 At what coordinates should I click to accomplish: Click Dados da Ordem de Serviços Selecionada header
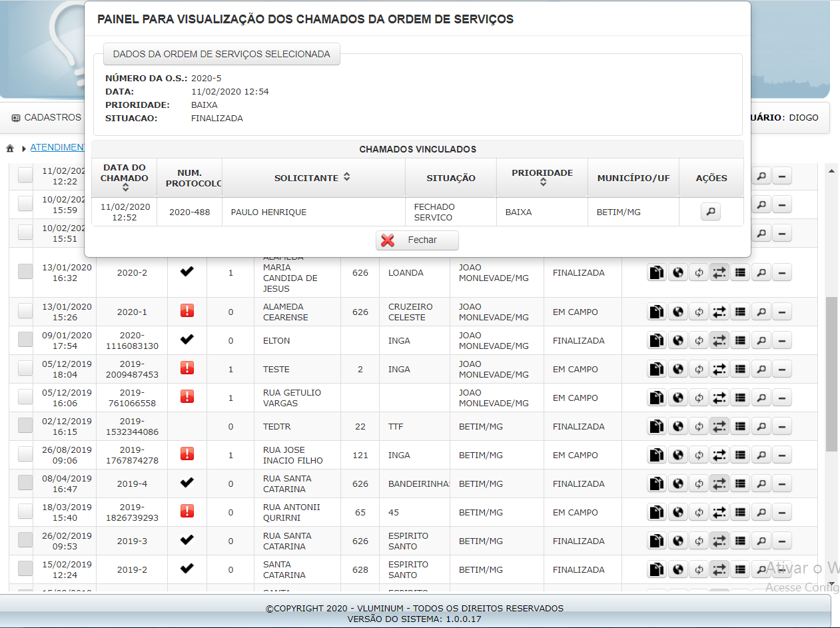[x=222, y=54]
